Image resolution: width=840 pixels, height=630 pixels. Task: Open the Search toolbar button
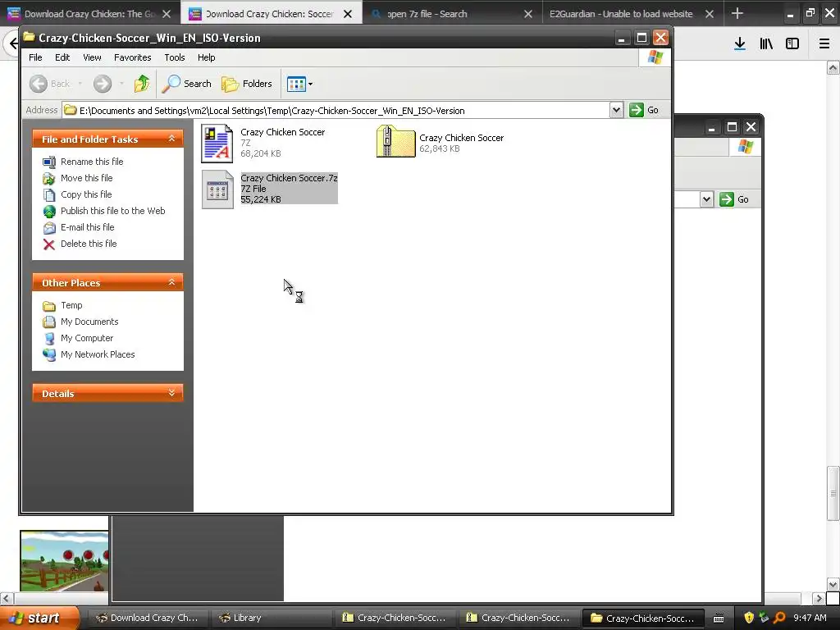(187, 84)
